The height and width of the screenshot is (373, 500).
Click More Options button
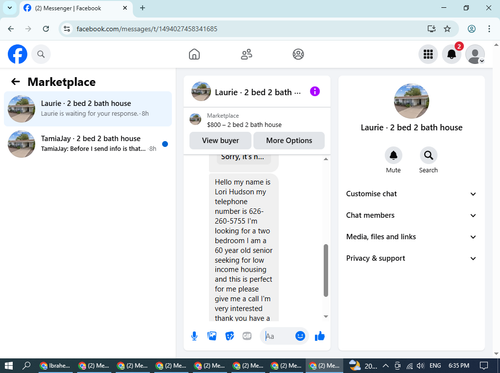click(x=289, y=141)
